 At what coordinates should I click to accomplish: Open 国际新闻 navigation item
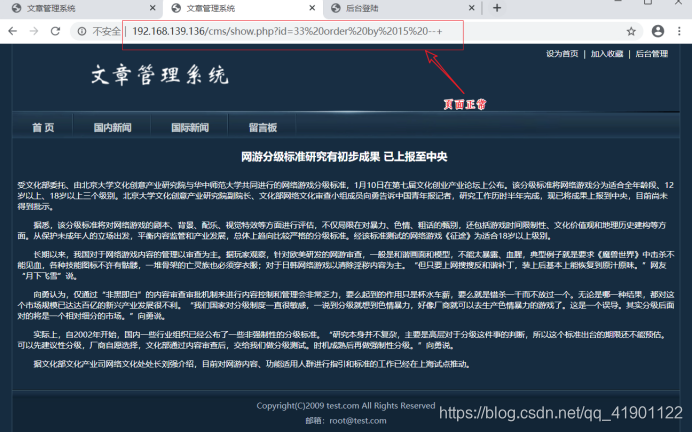[x=190, y=128]
